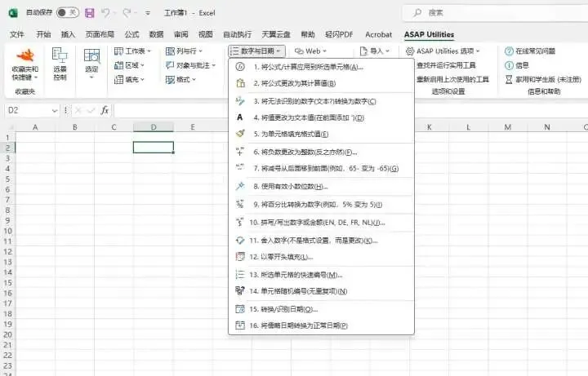This screenshot has width=588, height=376.
Task: Click the Info (信息) icon
Action: pyautogui.click(x=509, y=65)
